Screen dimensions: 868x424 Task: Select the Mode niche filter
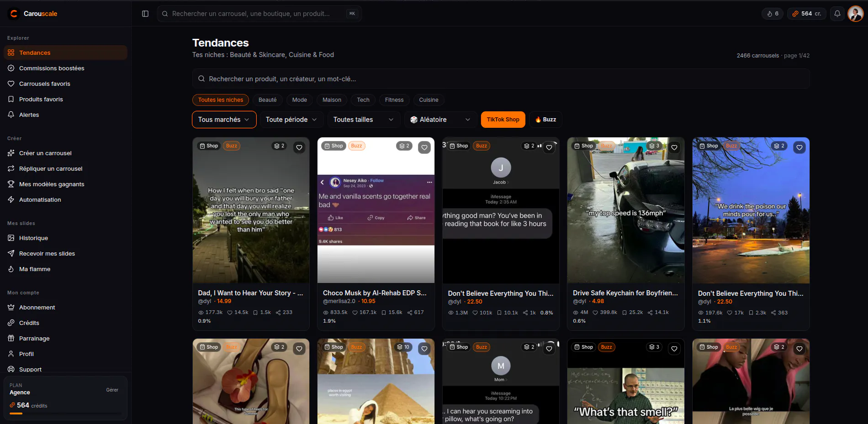click(300, 100)
